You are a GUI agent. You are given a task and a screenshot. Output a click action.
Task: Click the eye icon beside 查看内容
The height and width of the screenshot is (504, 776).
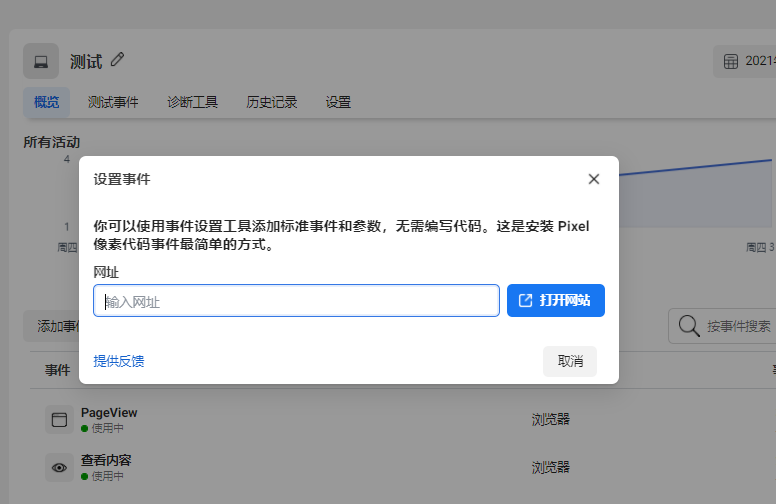[59, 467]
